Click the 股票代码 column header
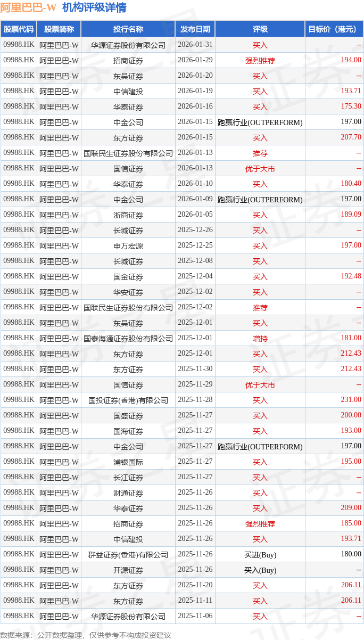This screenshot has height=640, width=364. pyautogui.click(x=18, y=29)
